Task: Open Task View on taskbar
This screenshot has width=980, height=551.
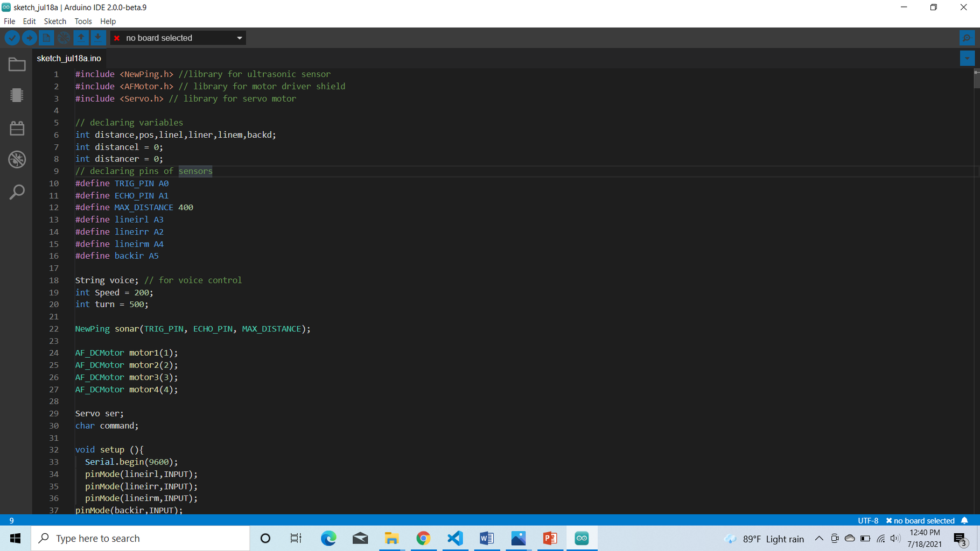Action: click(x=296, y=538)
